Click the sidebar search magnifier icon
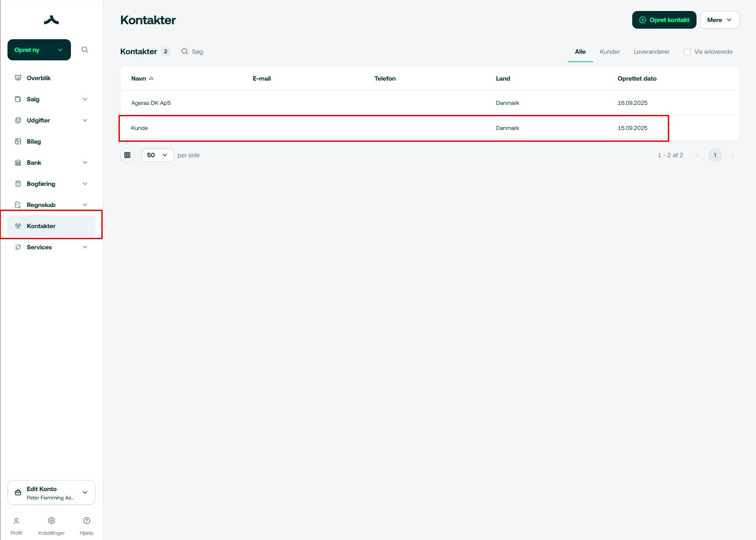Image resolution: width=756 pixels, height=540 pixels. click(x=85, y=50)
